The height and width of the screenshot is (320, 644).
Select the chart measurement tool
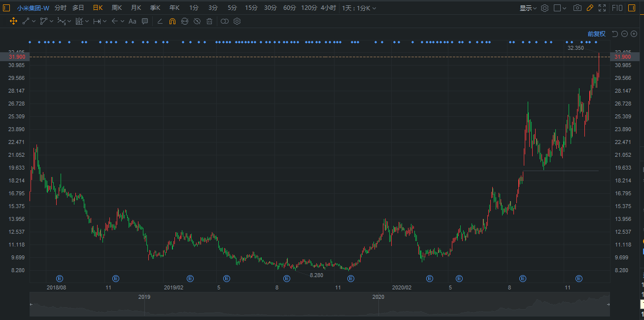79,21
